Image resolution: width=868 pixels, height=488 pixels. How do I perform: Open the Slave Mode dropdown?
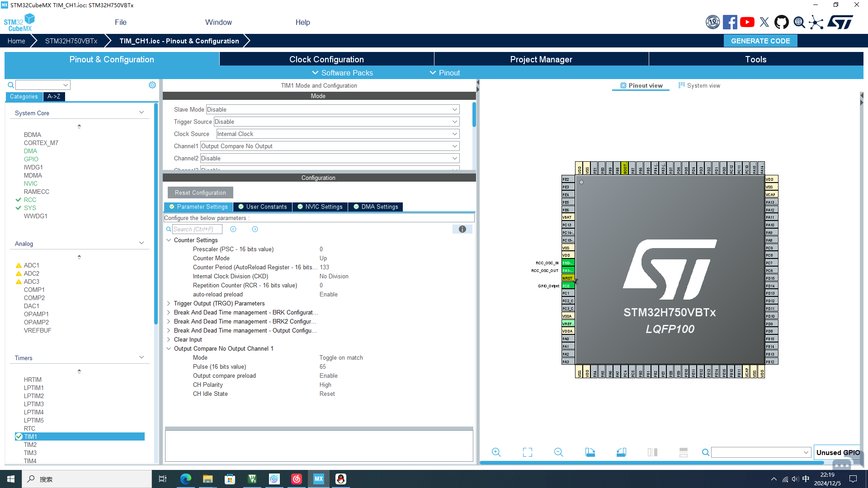point(332,109)
